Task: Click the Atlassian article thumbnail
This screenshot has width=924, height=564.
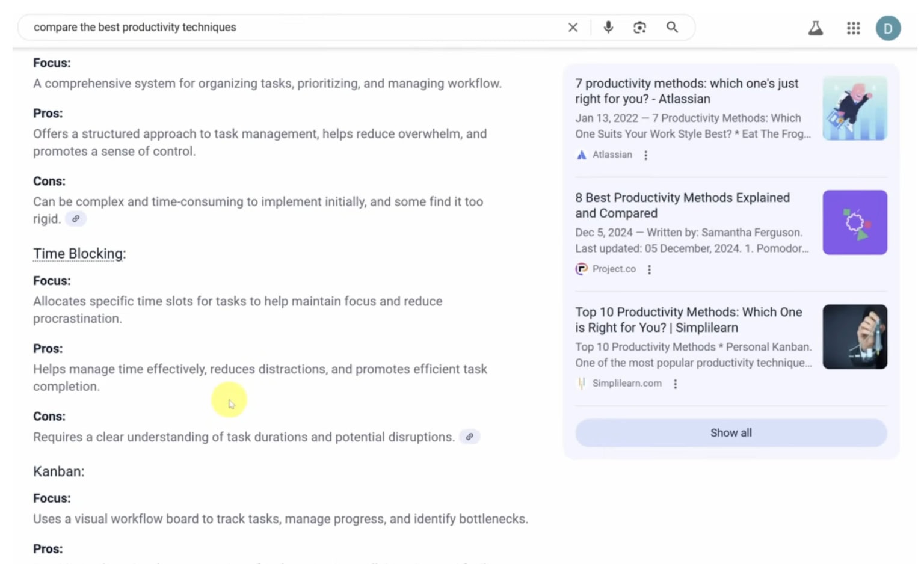Action: pos(854,108)
